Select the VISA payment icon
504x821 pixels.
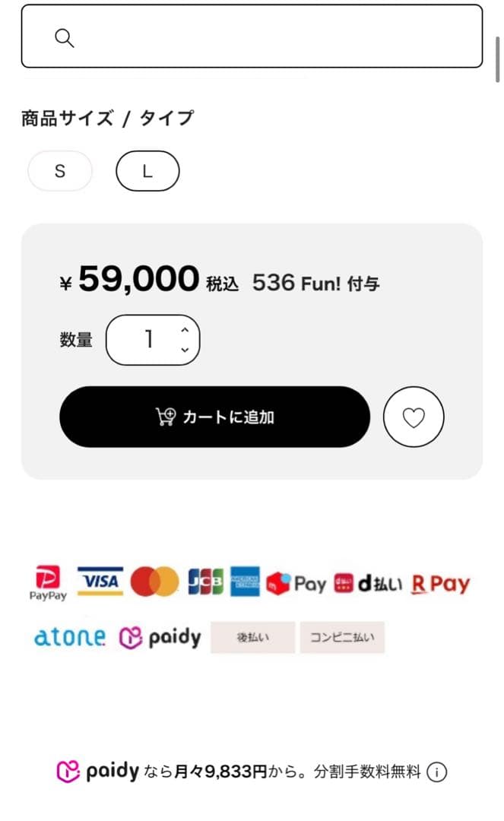tap(100, 582)
